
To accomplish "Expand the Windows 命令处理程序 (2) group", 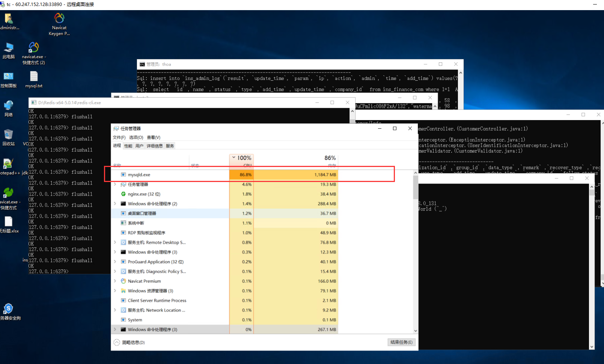I will [x=115, y=204].
